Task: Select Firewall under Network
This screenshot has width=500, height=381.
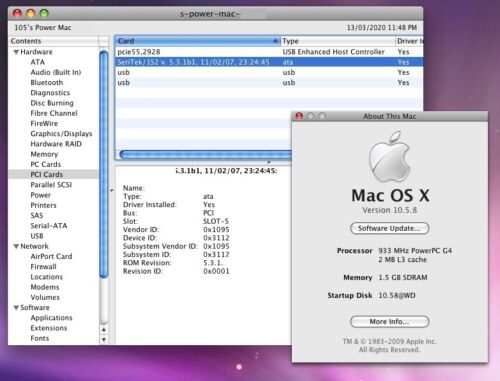Action: [x=43, y=267]
